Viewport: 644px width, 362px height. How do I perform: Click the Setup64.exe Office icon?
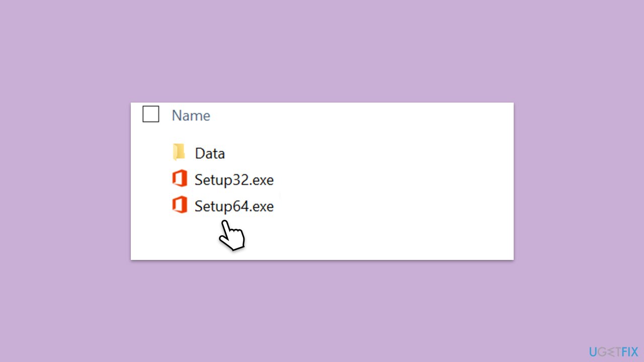point(179,206)
